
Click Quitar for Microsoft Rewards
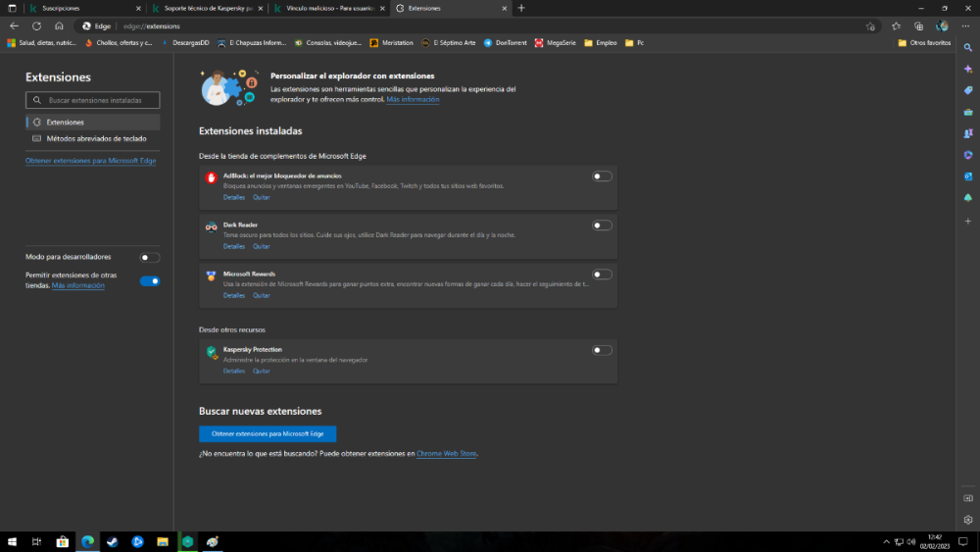coord(262,296)
